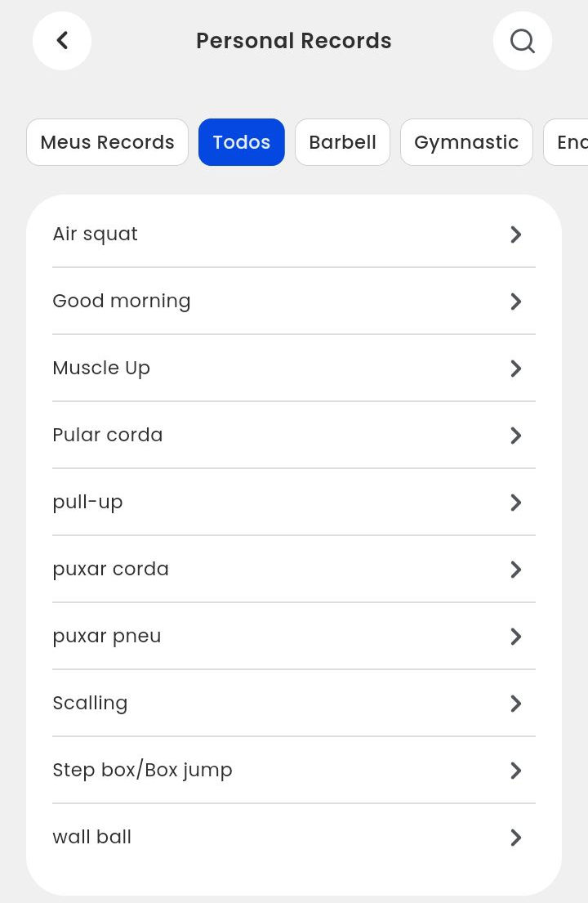The image size is (588, 903).
Task: Open the puxar pneu exercise entry
Action: tap(107, 637)
